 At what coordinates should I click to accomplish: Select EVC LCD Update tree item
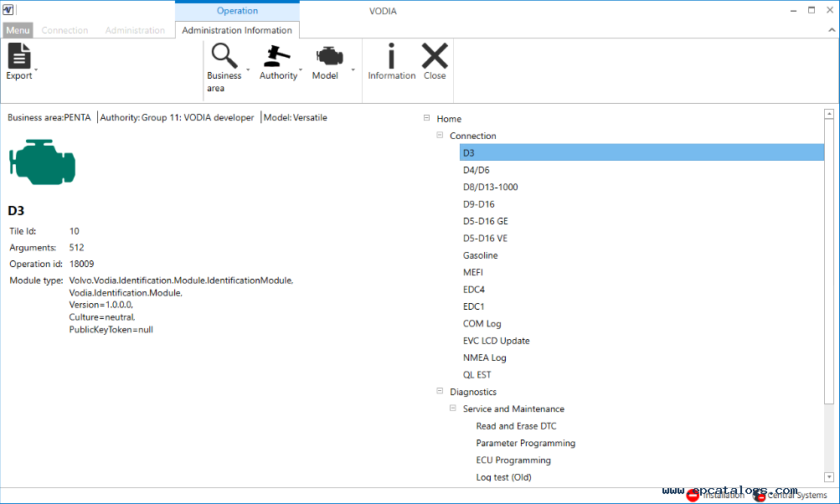tap(496, 341)
